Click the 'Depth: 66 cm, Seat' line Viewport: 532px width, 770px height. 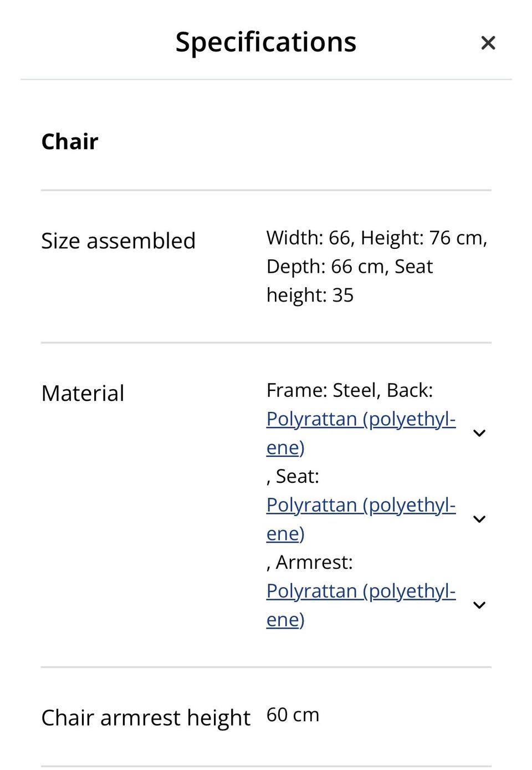point(349,267)
